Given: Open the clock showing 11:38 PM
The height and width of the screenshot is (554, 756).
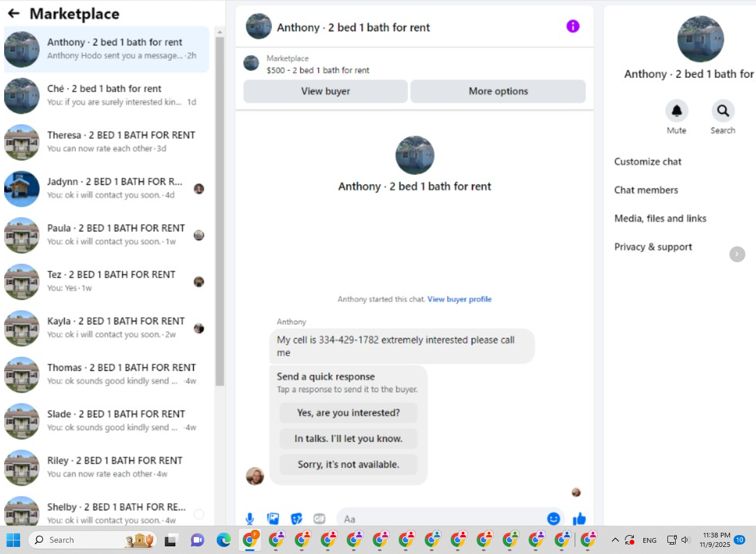Looking at the screenshot, I should pos(715,540).
